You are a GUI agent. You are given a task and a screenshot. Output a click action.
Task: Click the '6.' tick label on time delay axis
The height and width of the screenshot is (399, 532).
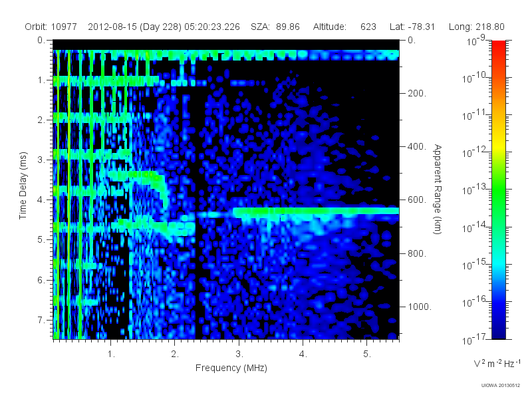[41, 280]
